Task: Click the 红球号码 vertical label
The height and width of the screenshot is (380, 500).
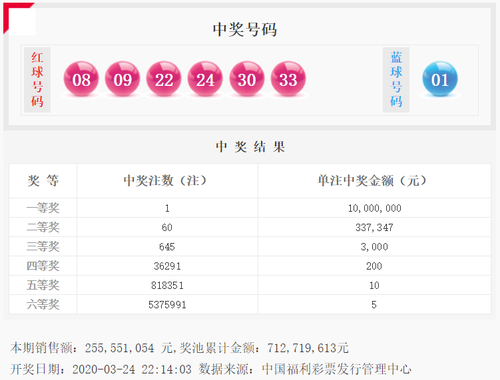Action: point(37,80)
